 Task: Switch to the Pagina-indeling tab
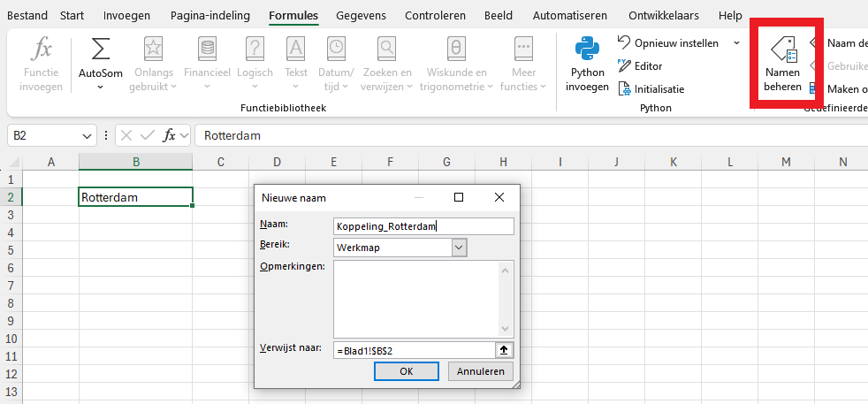(x=210, y=16)
